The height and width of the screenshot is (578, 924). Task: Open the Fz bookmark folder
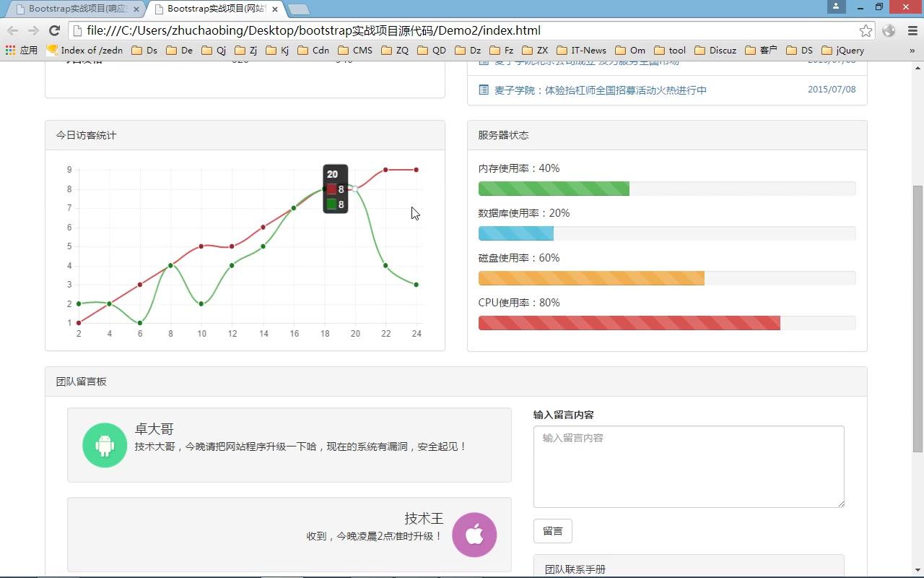point(502,51)
